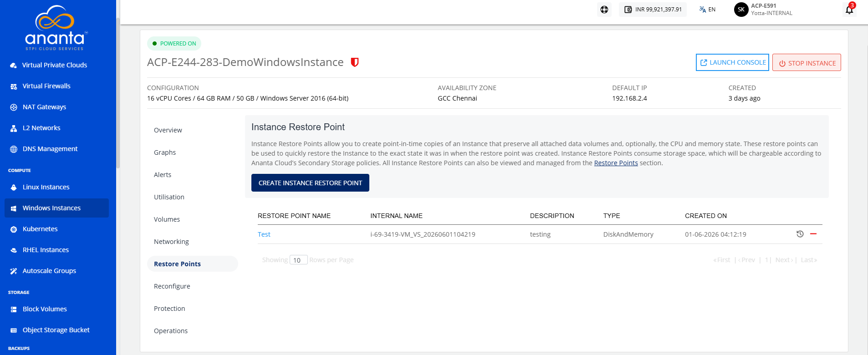Image resolution: width=868 pixels, height=355 pixels.
Task: Click Create Instance Restore Point button
Action: click(x=310, y=183)
